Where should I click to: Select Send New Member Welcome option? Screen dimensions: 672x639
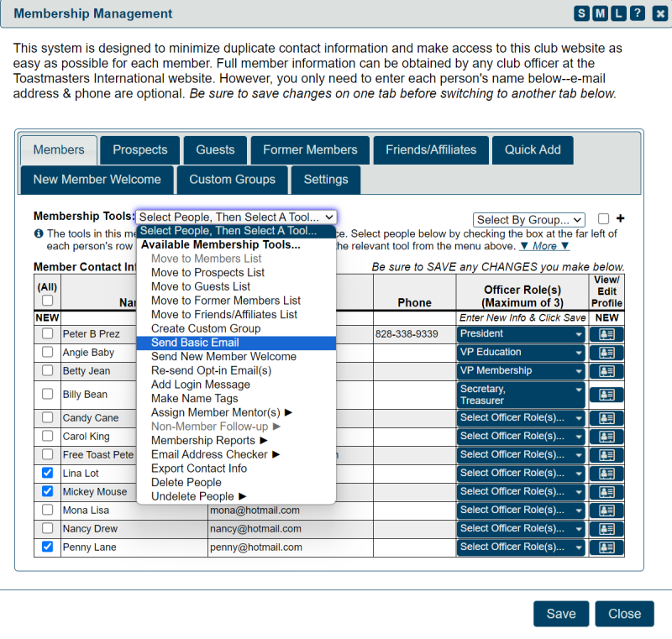click(x=236, y=356)
